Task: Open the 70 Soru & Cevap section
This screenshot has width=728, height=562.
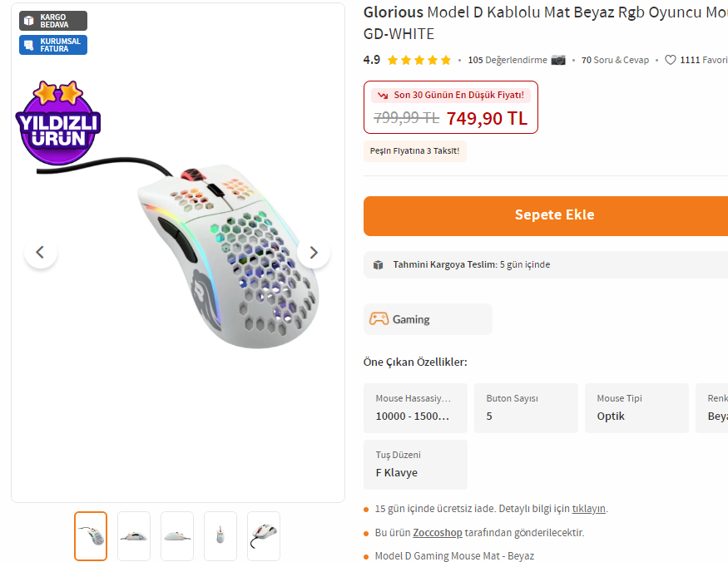Action: 615,60
